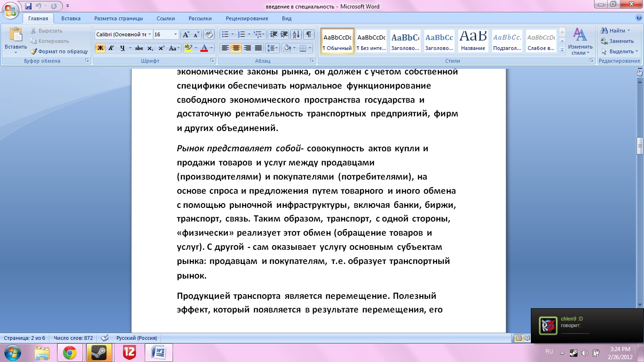Switch to the Ссылки tab
This screenshot has width=644, height=362.
(x=166, y=18)
